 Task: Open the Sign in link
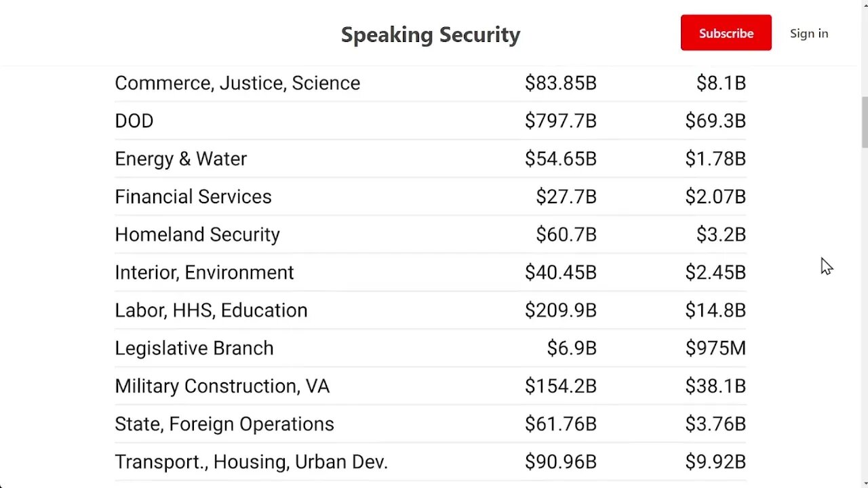coord(808,33)
